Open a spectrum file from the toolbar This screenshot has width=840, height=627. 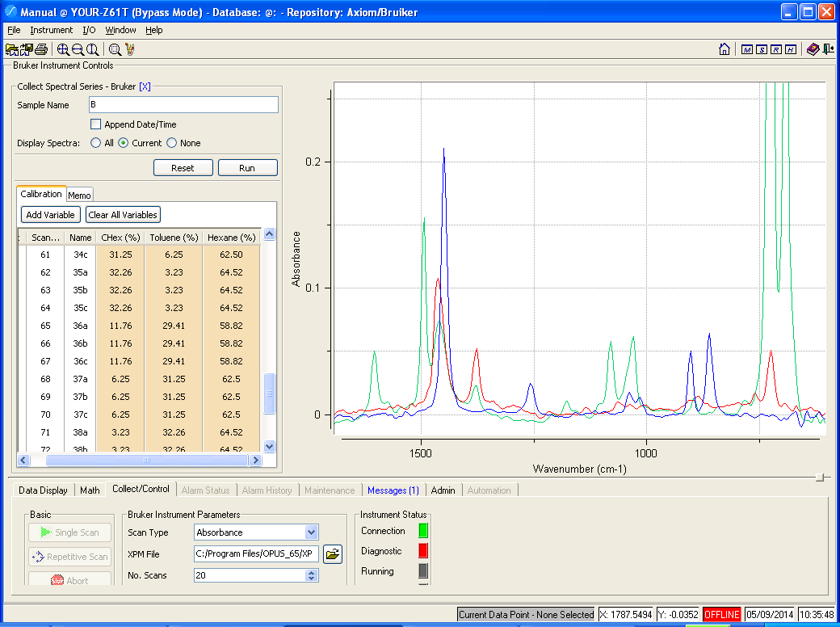(x=11, y=48)
